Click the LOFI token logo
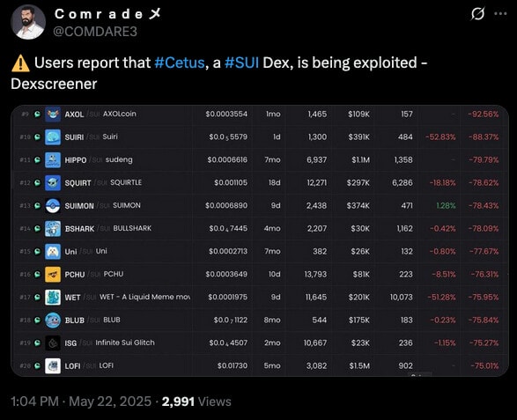Screen dimensions: 517x420 tap(53, 366)
